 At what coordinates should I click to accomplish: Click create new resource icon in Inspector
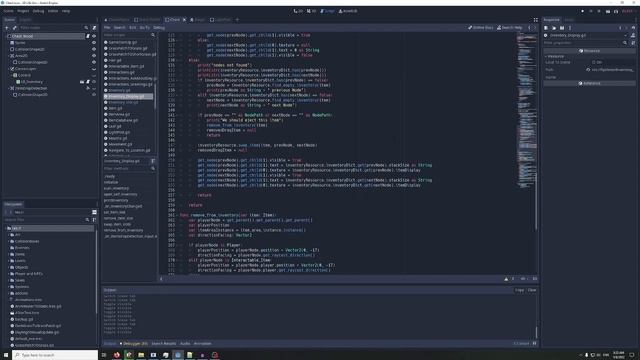click(x=546, y=28)
